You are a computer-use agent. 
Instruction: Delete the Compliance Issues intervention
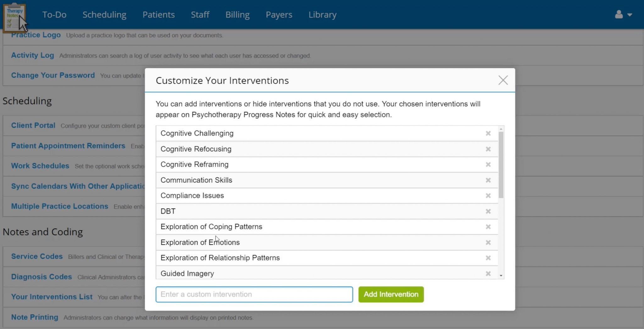tap(488, 196)
